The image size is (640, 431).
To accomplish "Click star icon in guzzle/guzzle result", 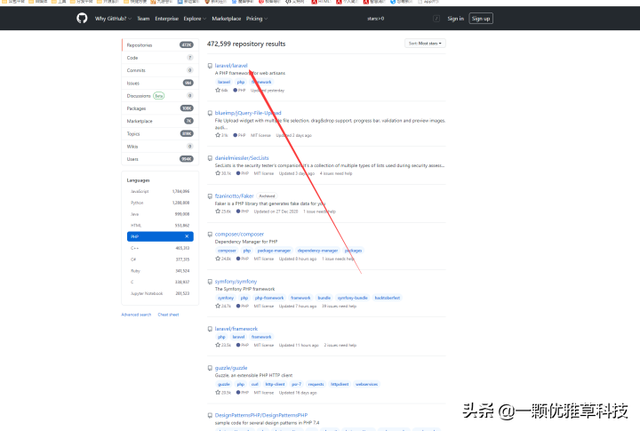I will click(x=218, y=393).
